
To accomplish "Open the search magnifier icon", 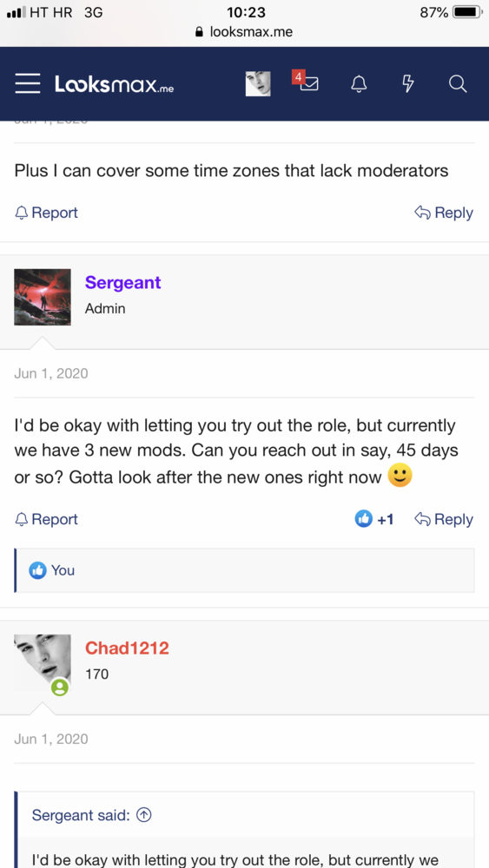I will [458, 84].
